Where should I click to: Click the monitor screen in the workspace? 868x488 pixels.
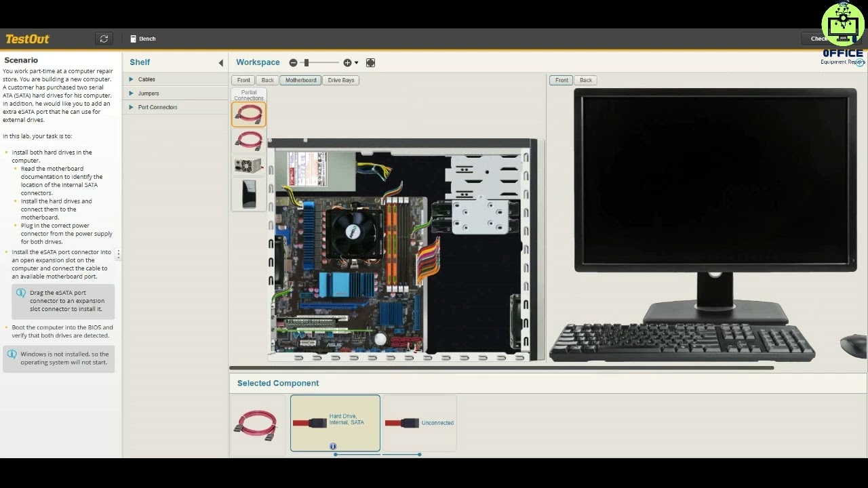[x=715, y=180]
